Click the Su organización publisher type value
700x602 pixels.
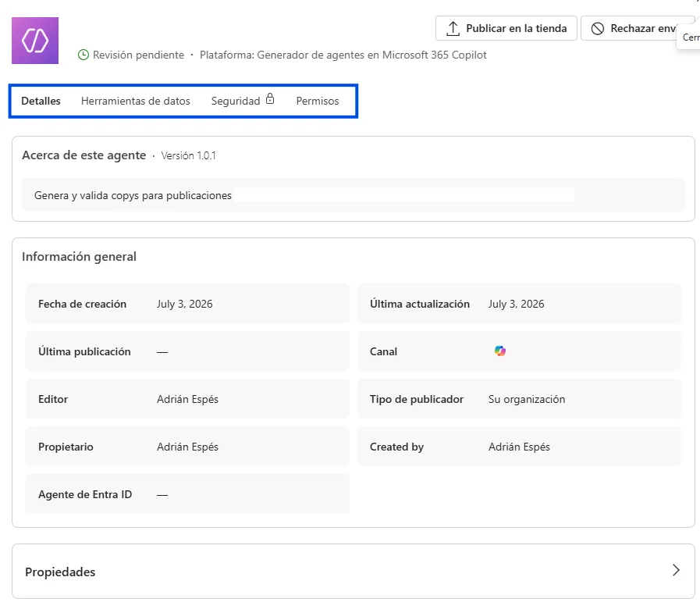pyautogui.click(x=527, y=399)
